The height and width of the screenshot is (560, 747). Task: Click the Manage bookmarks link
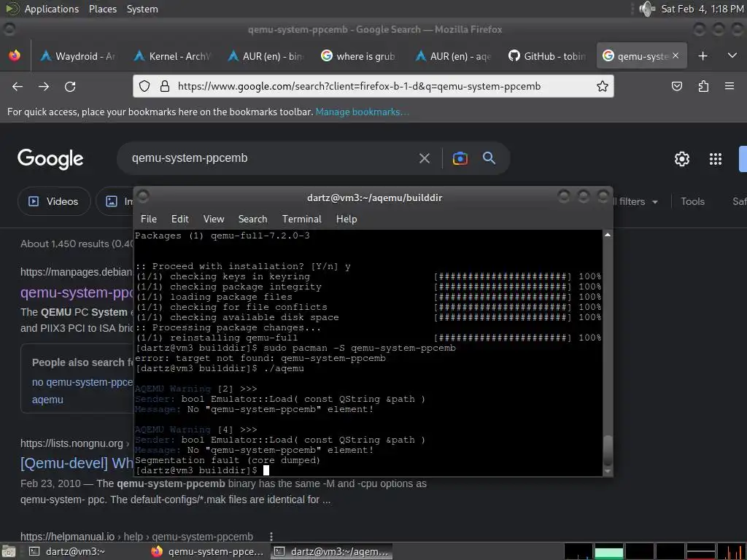[x=362, y=112]
